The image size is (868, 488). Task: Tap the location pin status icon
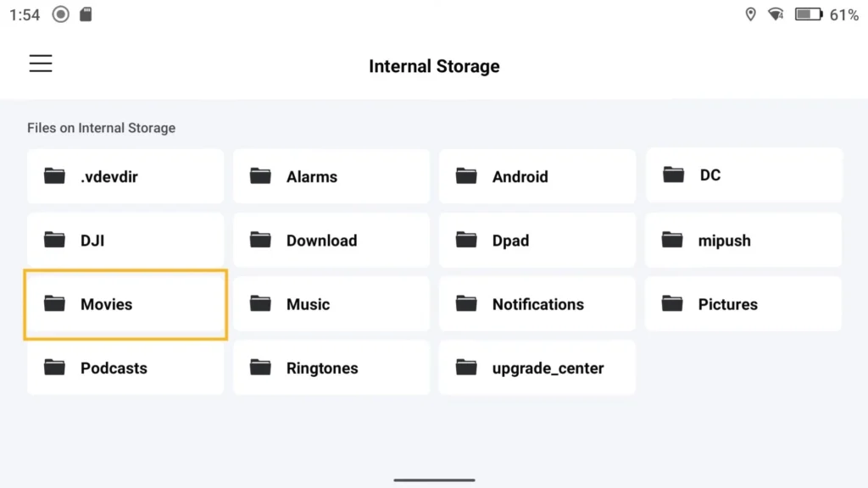coord(751,14)
